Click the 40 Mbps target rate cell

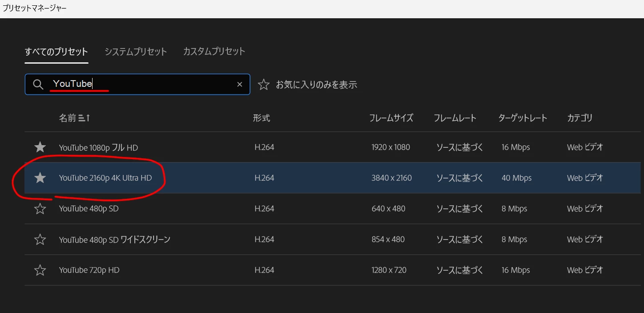517,178
